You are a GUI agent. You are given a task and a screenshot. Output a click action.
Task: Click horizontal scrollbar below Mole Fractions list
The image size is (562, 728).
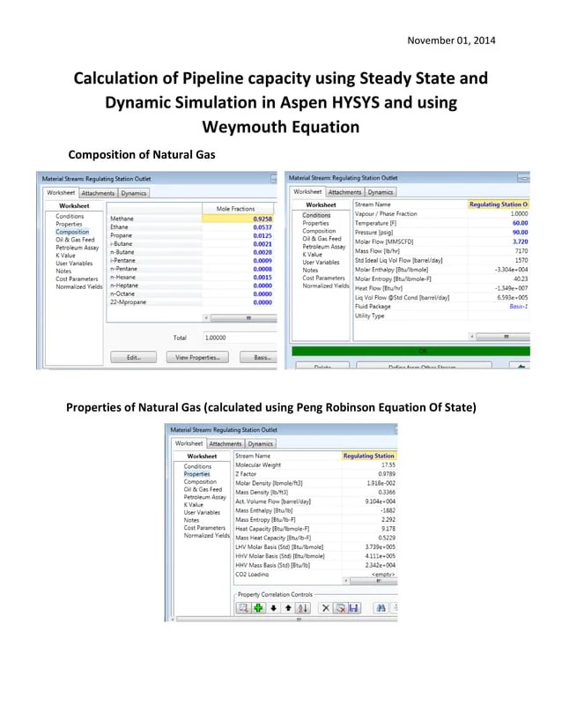(244, 318)
